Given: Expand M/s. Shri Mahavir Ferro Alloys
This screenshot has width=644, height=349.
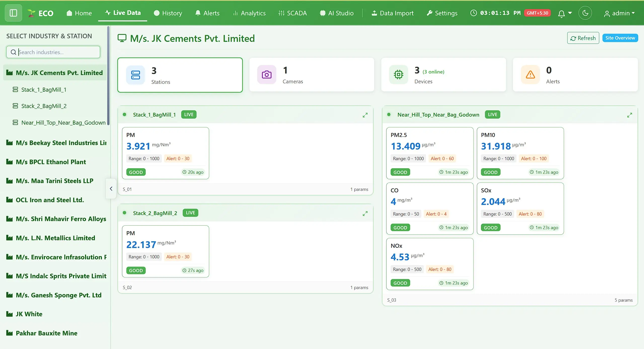Looking at the screenshot, I should click(x=56, y=219).
